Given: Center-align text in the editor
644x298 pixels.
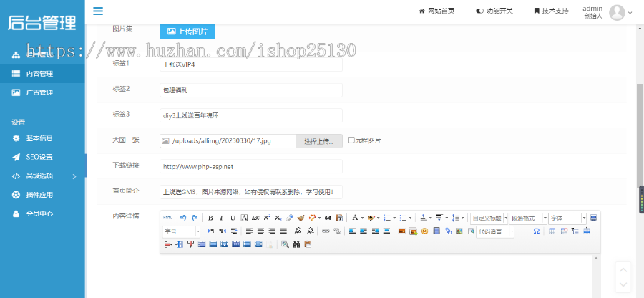Looking at the screenshot, I should point(260,231).
